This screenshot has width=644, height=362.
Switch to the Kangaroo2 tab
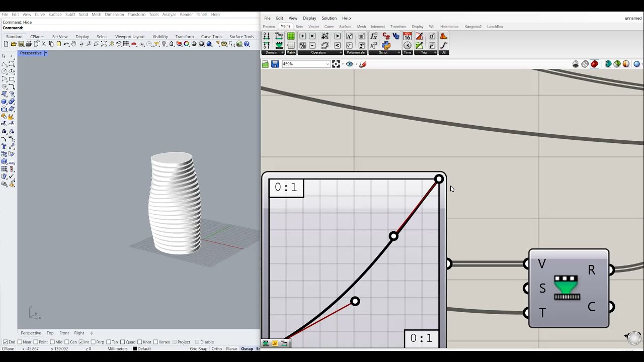pos(473,27)
